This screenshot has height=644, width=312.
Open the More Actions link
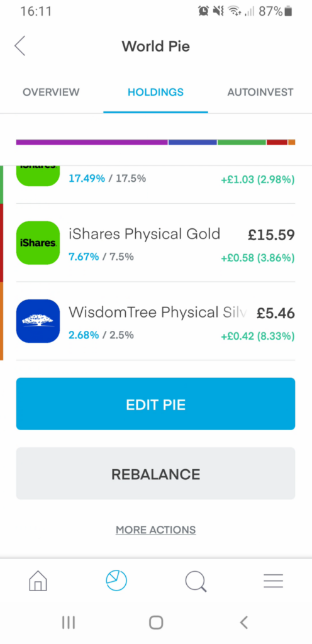click(x=155, y=530)
